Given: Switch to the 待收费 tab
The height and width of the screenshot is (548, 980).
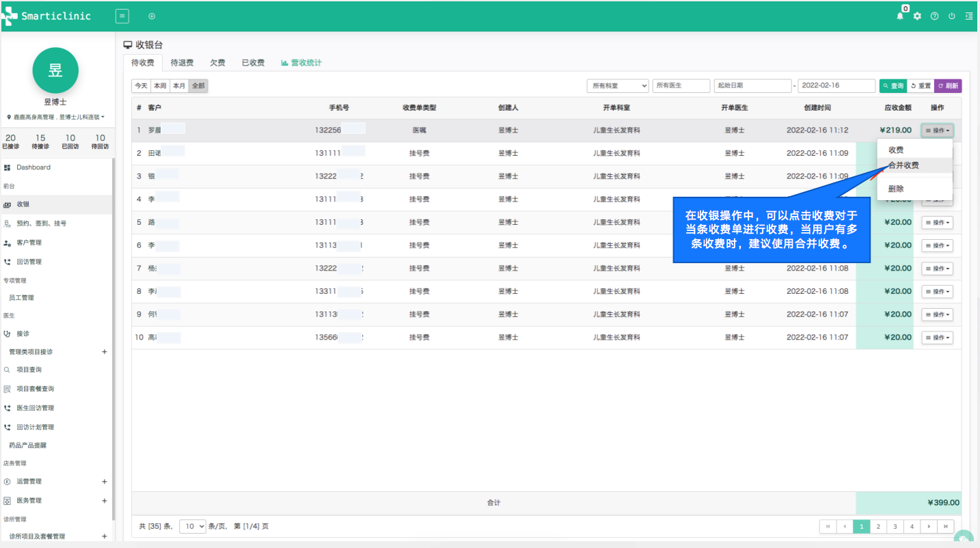Looking at the screenshot, I should (x=143, y=63).
